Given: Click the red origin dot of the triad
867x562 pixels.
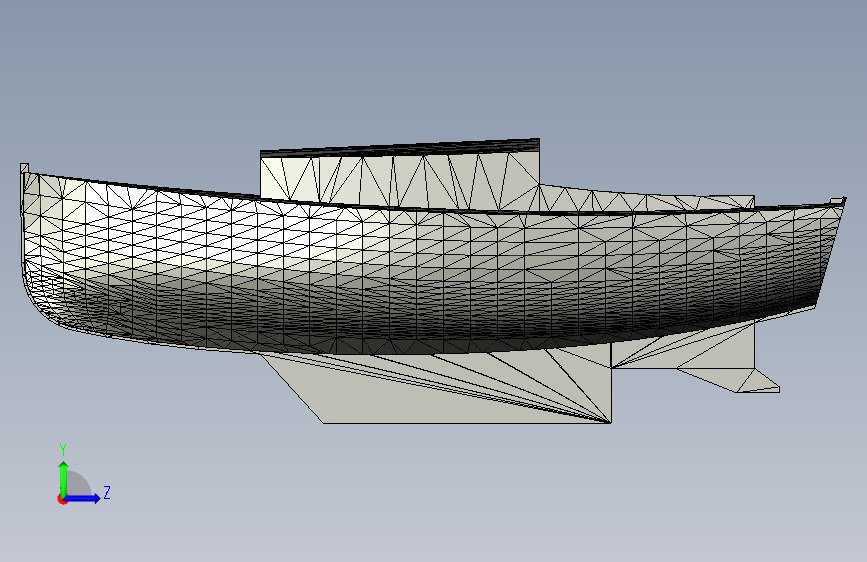Looking at the screenshot, I should pyautogui.click(x=62, y=499).
